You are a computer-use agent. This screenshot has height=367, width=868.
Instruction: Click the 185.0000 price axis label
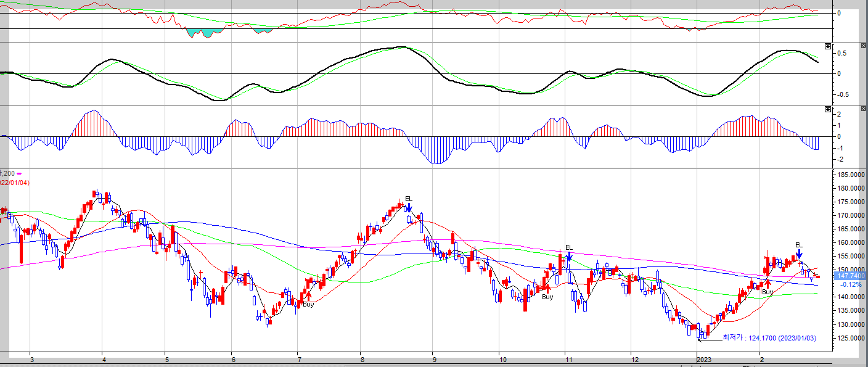pos(851,175)
